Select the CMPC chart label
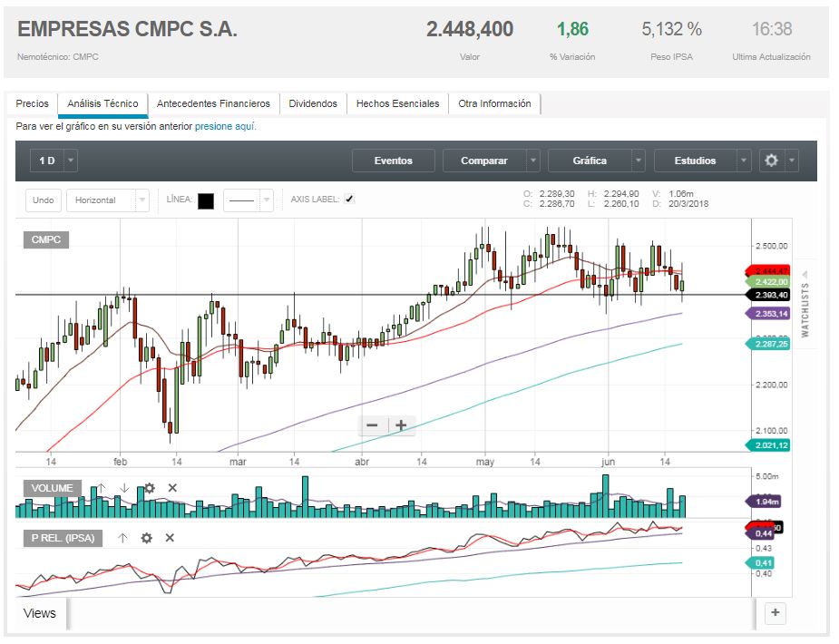The image size is (839, 644). (x=46, y=239)
